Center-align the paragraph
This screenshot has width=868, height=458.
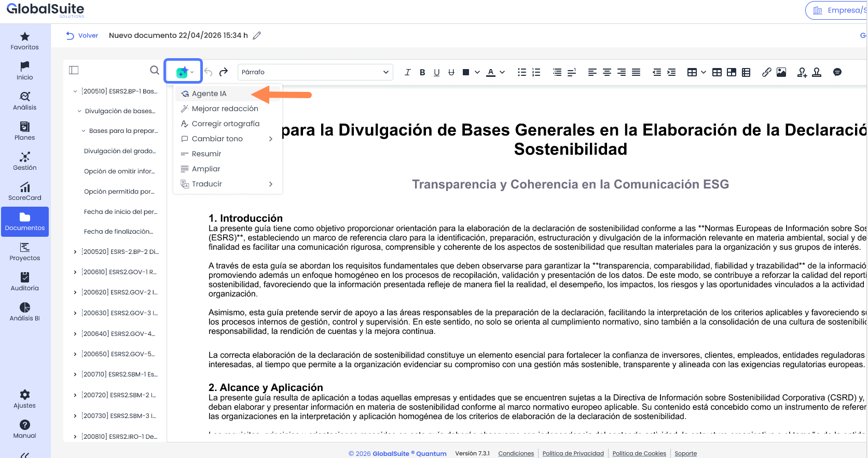click(607, 72)
